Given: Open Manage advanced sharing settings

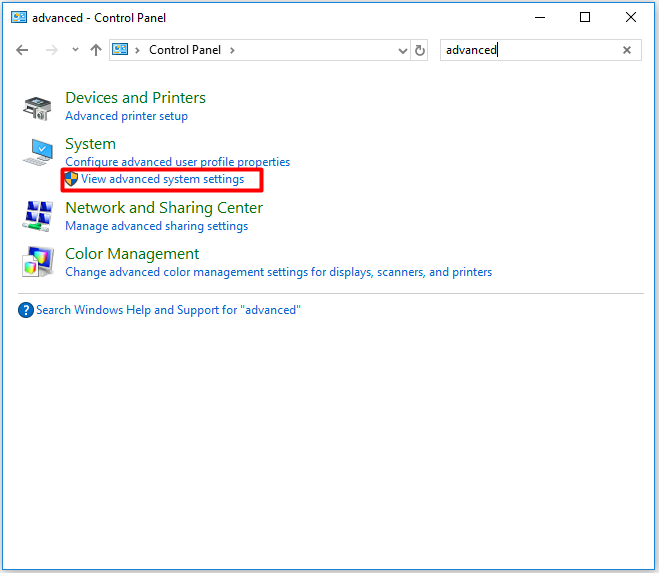Looking at the screenshot, I should [x=157, y=226].
